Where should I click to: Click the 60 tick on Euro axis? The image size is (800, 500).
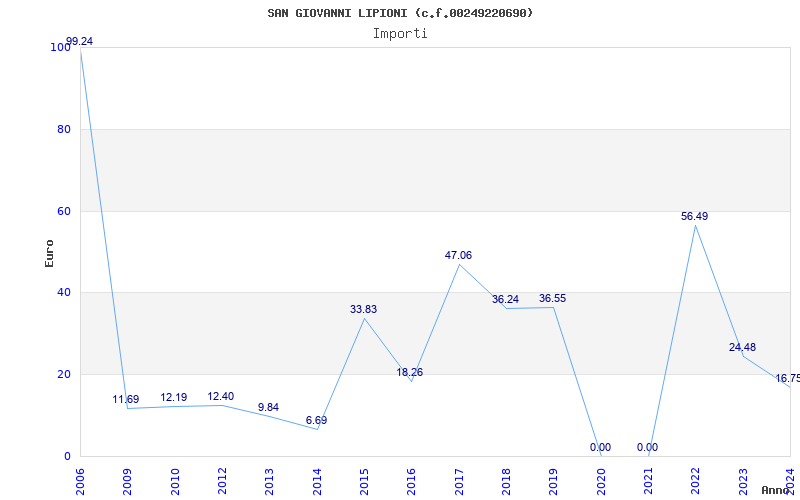[x=64, y=211]
